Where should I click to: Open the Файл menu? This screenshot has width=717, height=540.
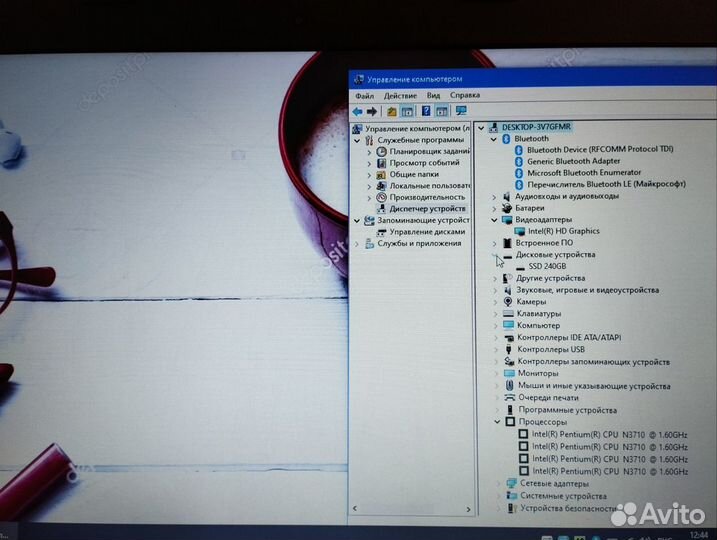(364, 96)
